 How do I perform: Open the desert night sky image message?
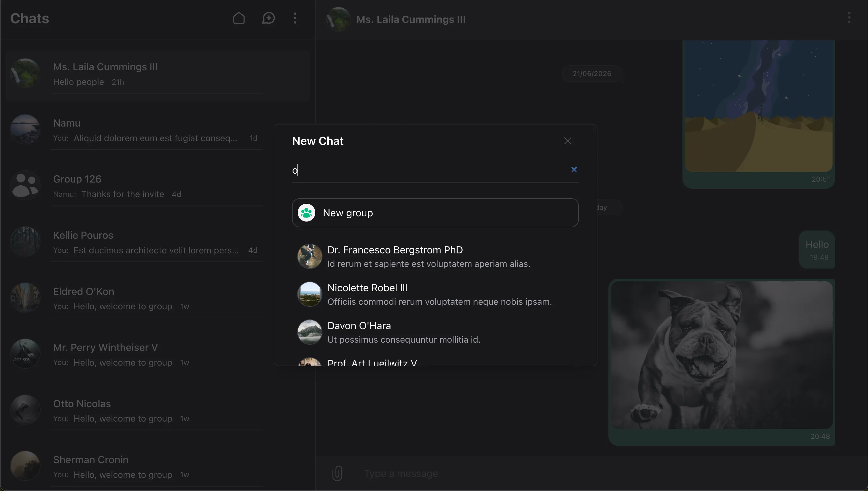click(758, 106)
